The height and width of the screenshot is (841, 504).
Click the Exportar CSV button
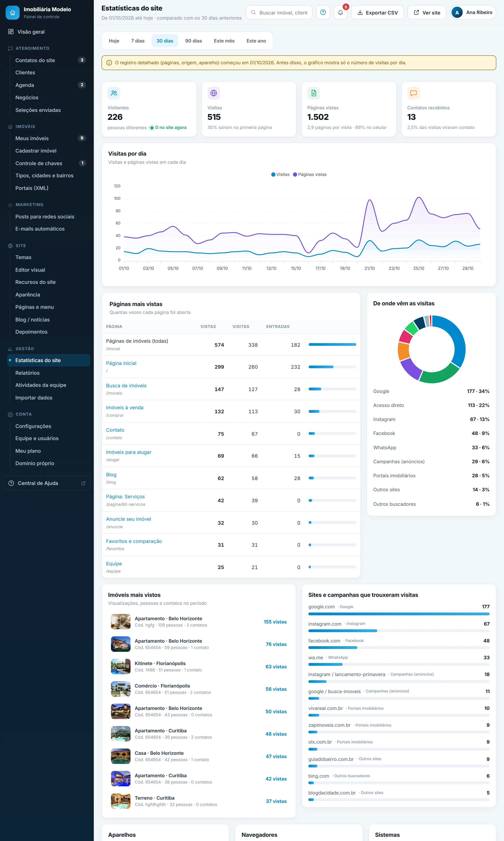tap(377, 12)
